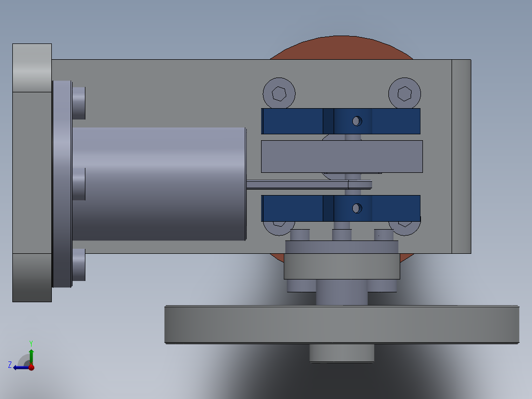Select the reddish-brown disc behind the housing
Image resolution: width=532 pixels, height=399 pixels.
click(x=342, y=47)
